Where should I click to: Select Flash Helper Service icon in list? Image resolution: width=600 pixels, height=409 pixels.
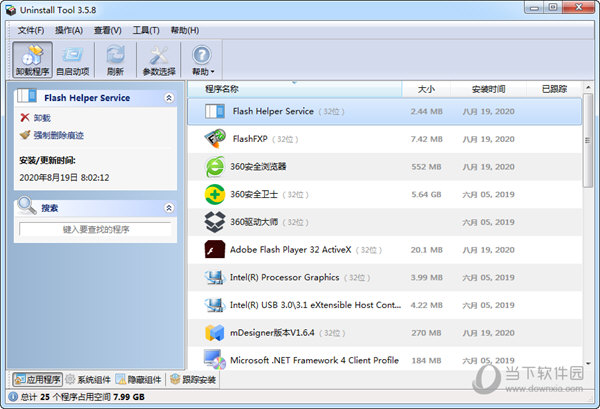coord(215,111)
